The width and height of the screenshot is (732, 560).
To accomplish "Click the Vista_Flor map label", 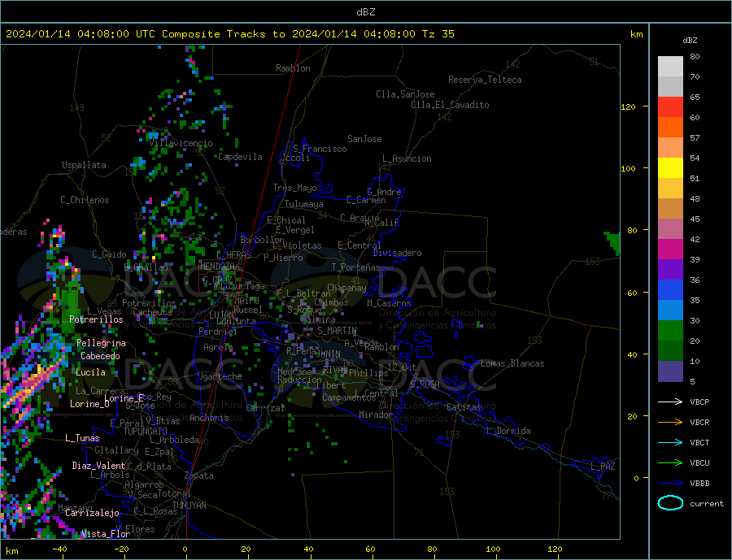I will click(106, 534).
